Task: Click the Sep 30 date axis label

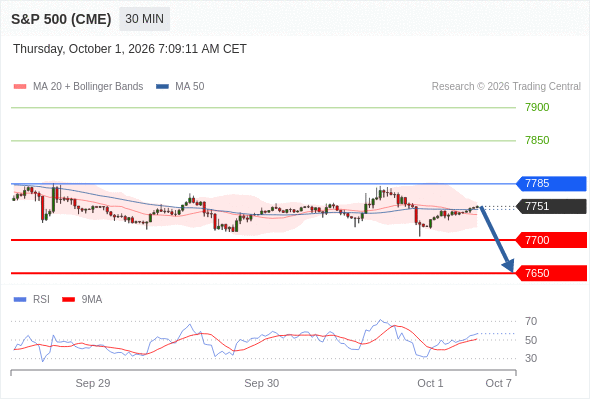Action: [x=262, y=383]
